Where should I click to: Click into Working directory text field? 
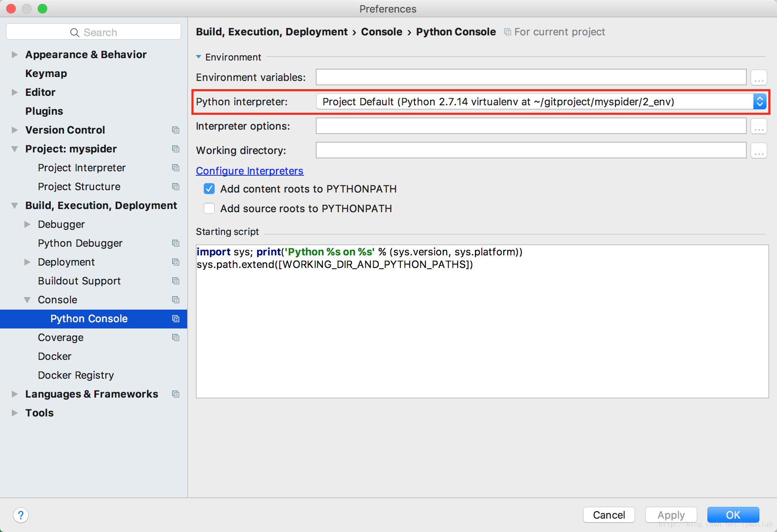tap(531, 150)
